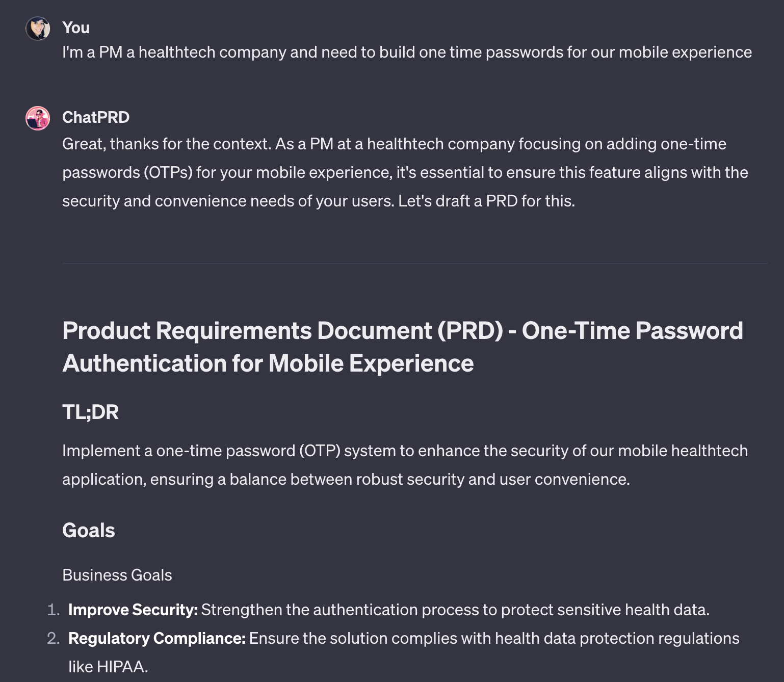Select the 'You' sender name
The height and width of the screenshot is (682, 784).
(76, 28)
